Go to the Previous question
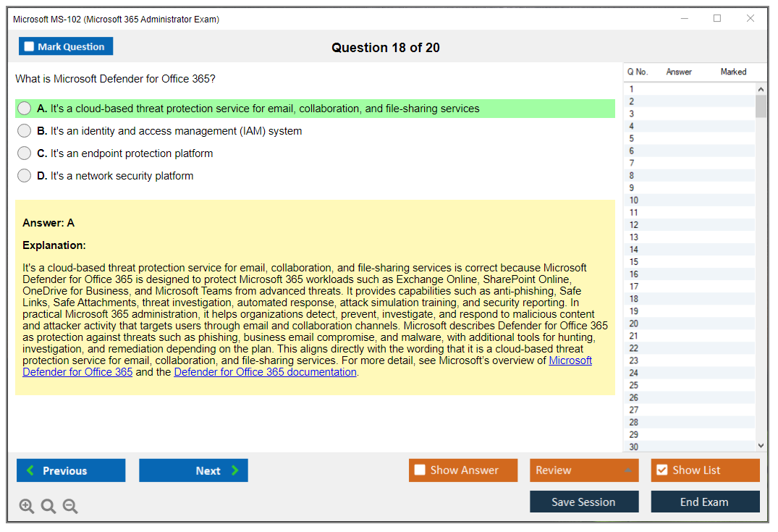The height and width of the screenshot is (532, 778). coord(71,470)
